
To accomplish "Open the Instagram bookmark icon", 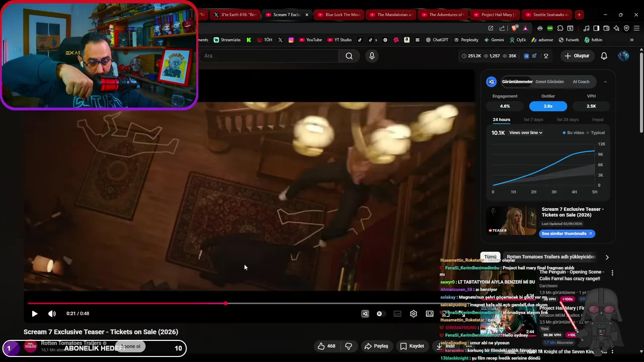I will (x=291, y=40).
